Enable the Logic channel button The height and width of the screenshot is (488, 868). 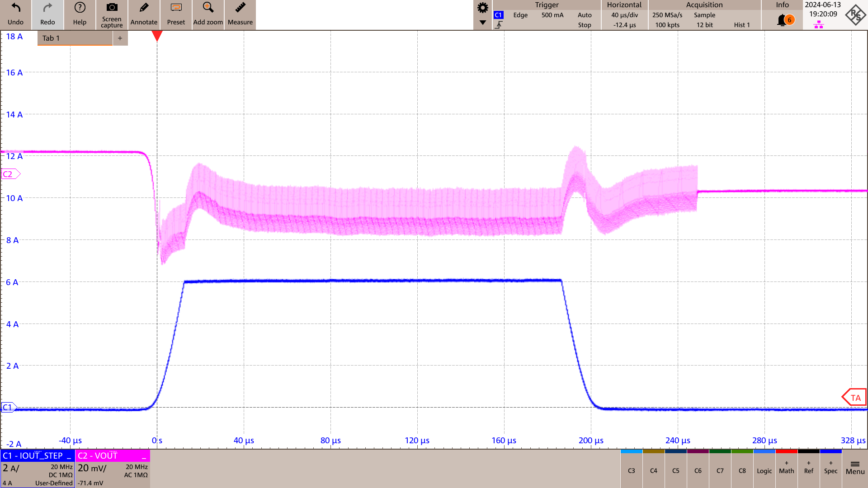coord(764,470)
